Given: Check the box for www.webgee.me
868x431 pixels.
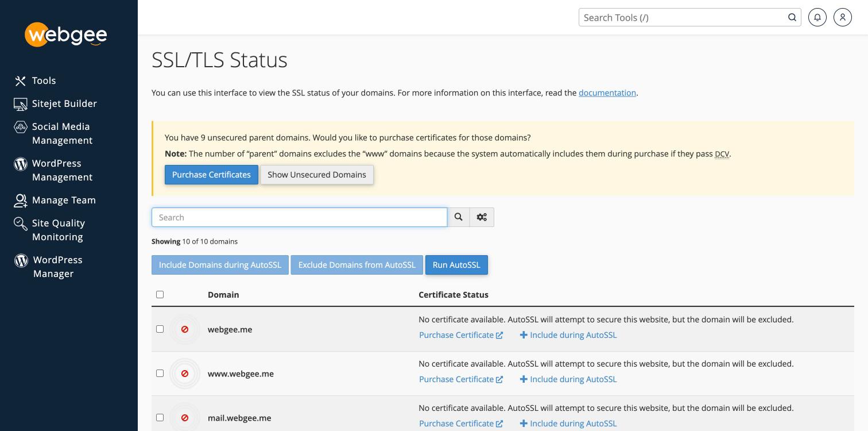Looking at the screenshot, I should [x=160, y=374].
